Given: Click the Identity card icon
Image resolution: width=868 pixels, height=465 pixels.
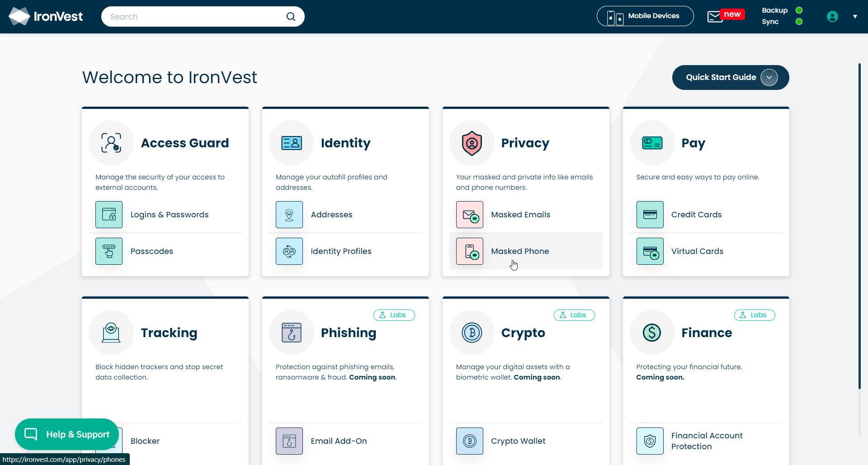Looking at the screenshot, I should [292, 143].
